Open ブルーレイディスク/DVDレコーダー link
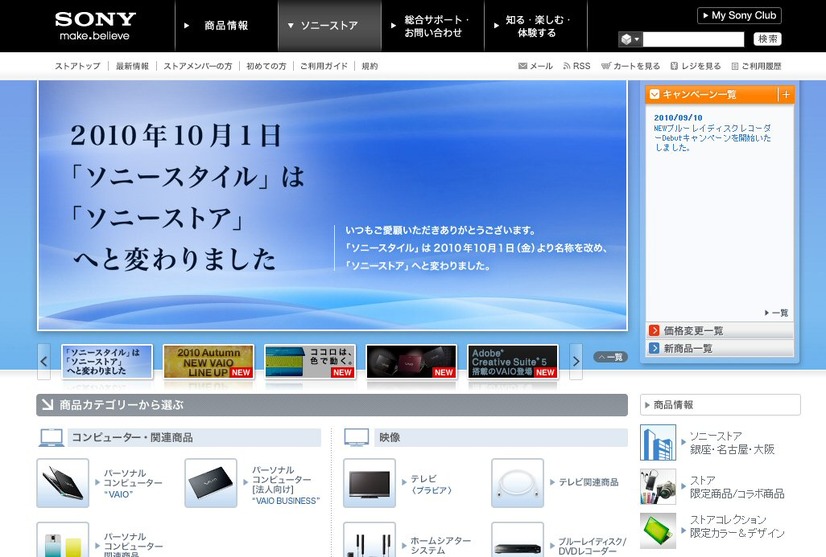 tap(592, 546)
